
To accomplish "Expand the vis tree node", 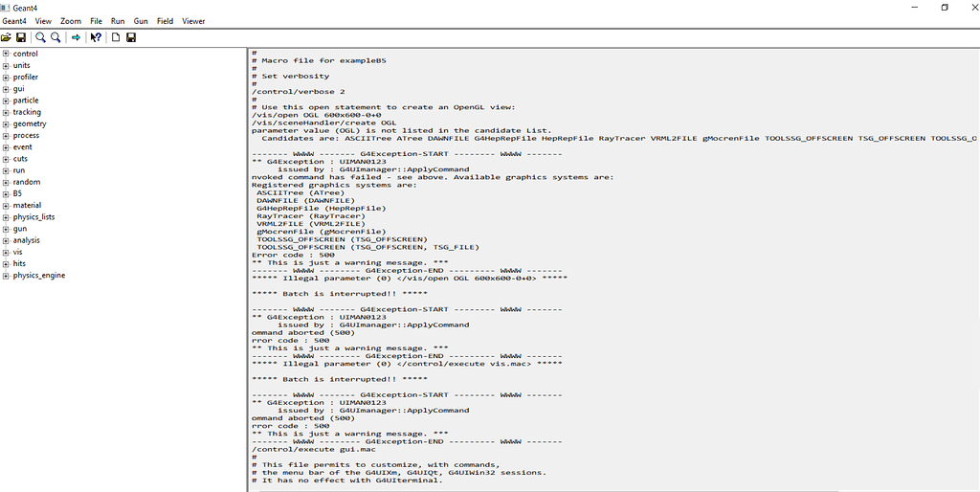I will (6, 252).
